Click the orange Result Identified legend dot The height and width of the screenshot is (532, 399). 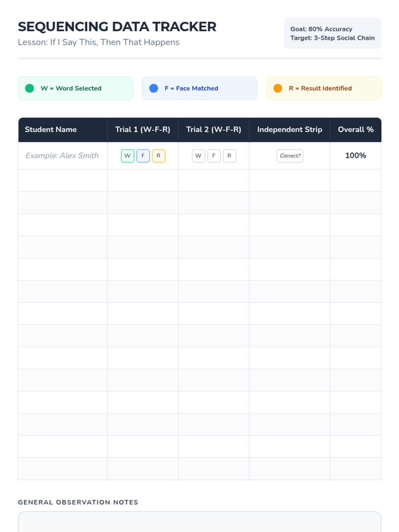point(278,88)
